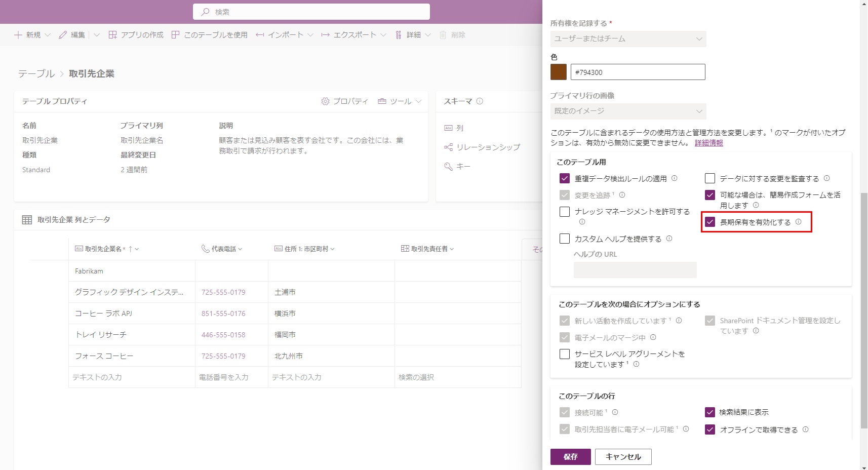Open the 所有権を記録する dropdown
The height and width of the screenshot is (470, 868).
[x=628, y=38]
